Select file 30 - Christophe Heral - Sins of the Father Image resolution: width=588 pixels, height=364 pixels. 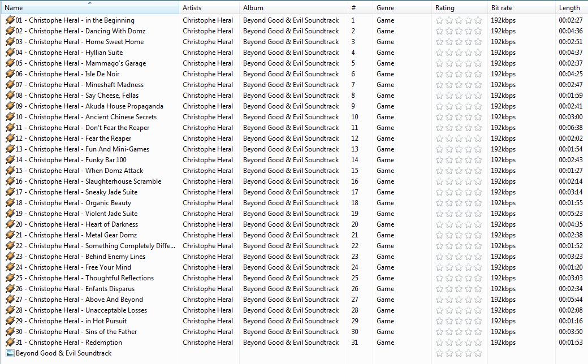(x=76, y=332)
